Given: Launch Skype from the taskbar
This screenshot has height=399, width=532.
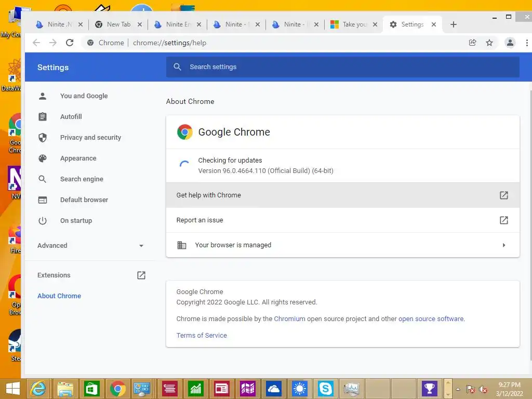Looking at the screenshot, I should click(325, 388).
